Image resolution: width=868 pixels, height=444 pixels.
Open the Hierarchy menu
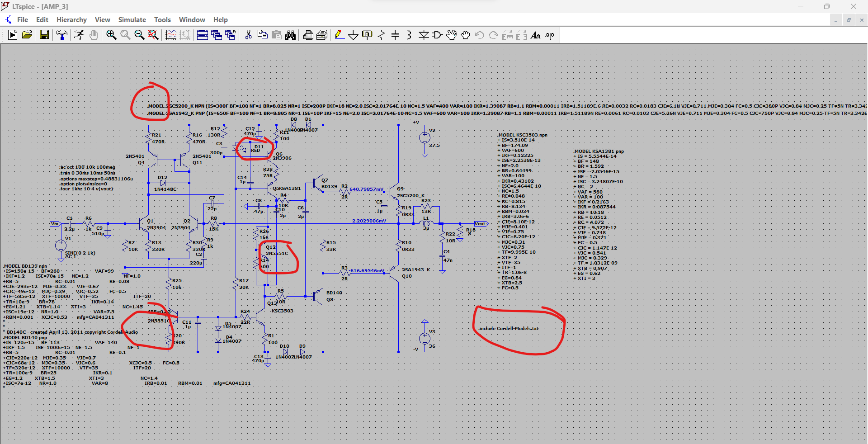point(71,19)
